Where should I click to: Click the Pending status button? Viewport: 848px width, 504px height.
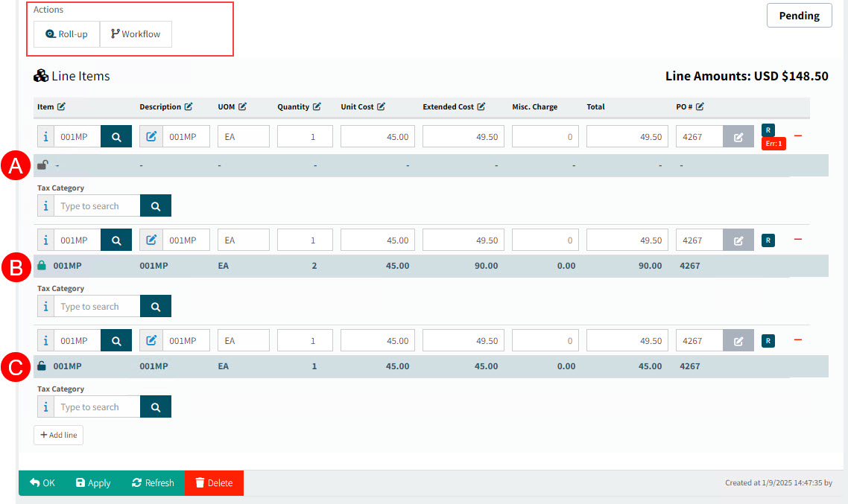point(799,16)
